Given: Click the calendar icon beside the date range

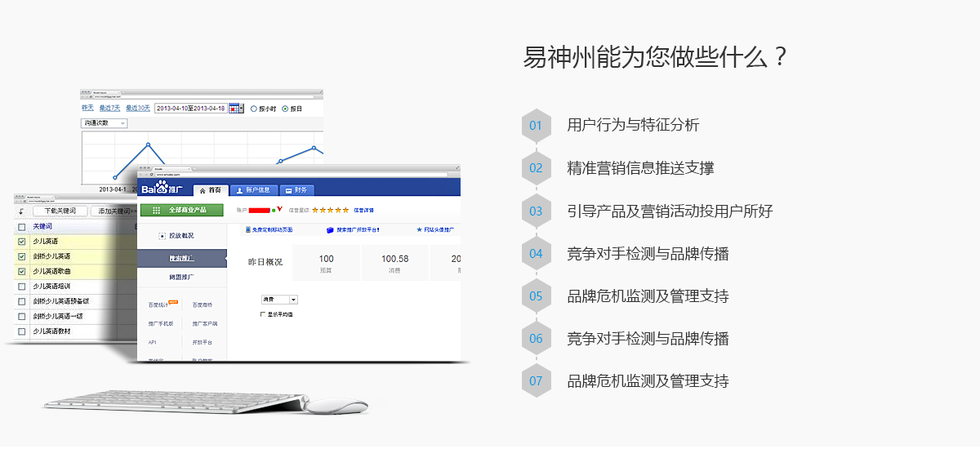Looking at the screenshot, I should [x=235, y=108].
